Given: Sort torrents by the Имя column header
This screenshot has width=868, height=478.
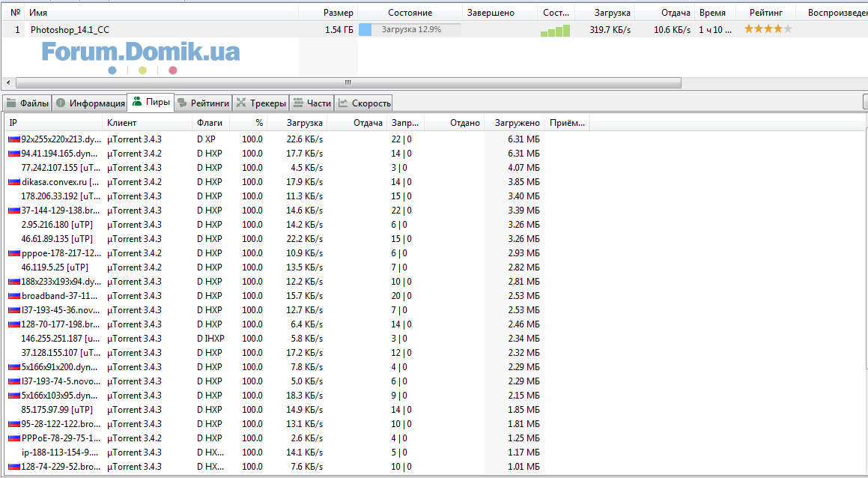Looking at the screenshot, I should (x=163, y=13).
